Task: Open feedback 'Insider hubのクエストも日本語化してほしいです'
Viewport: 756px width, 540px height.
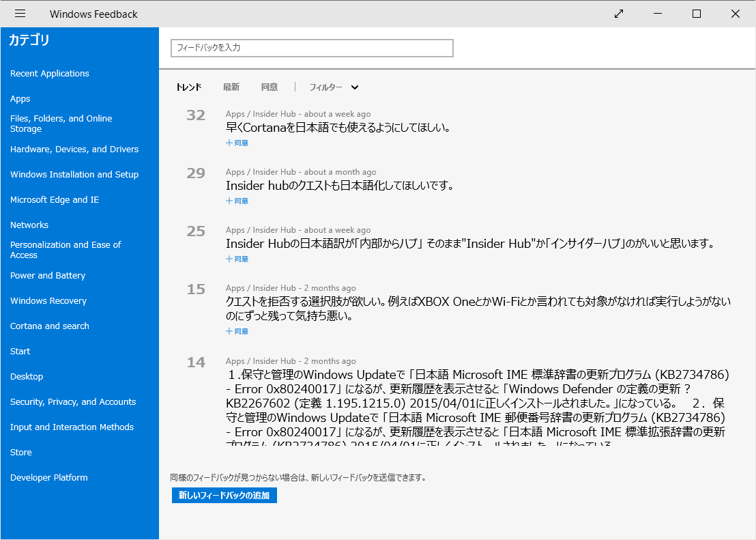Action: click(x=340, y=186)
